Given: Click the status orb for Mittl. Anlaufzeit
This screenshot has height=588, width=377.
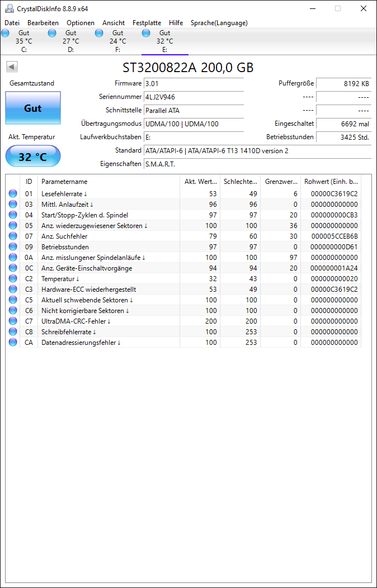Looking at the screenshot, I should tap(13, 205).
